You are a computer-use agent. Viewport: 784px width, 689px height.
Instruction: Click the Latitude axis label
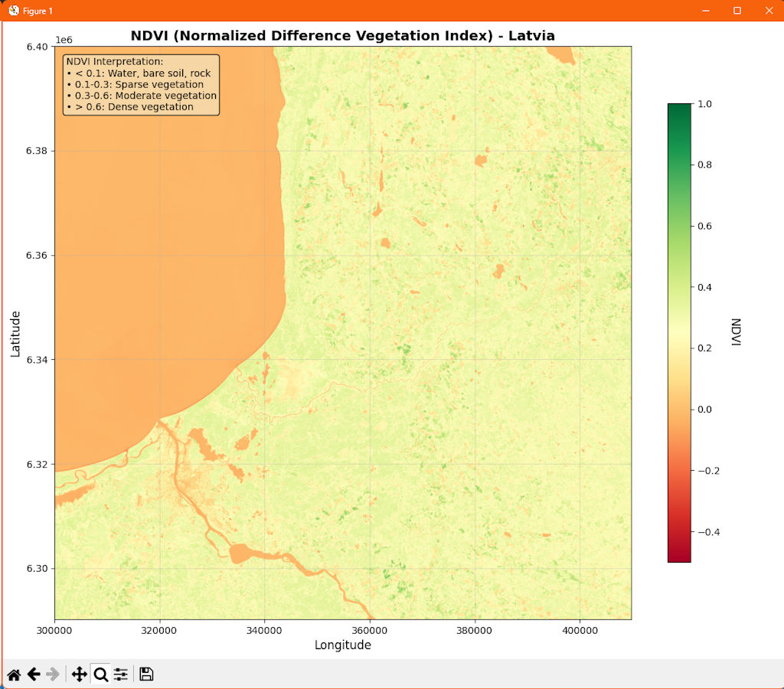16,333
